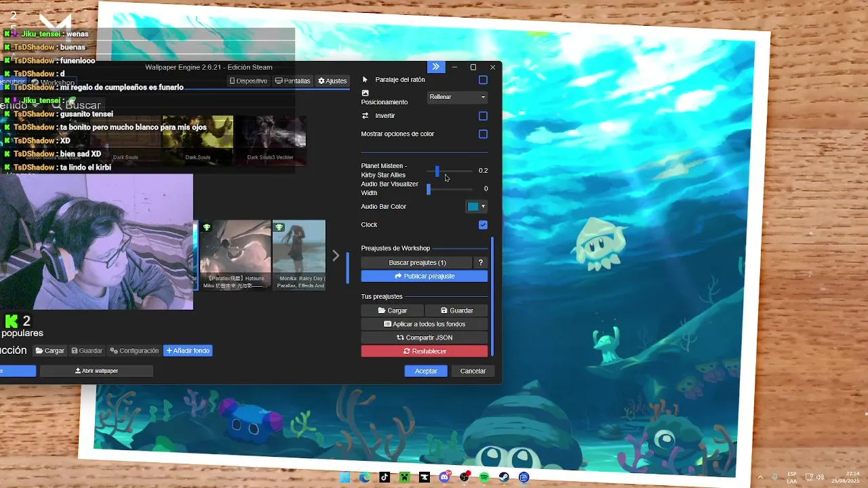
Task: Collapse the side panel with the double-arrow icon
Action: coord(435,66)
